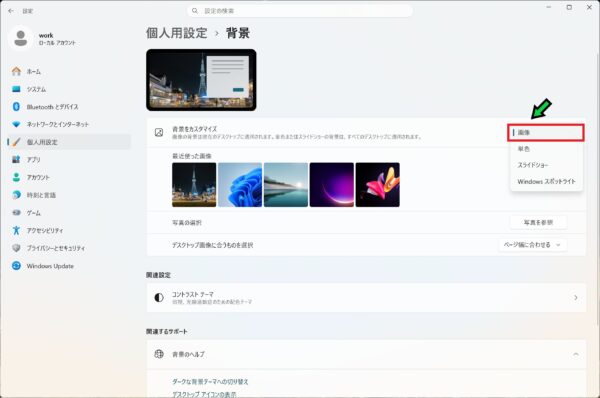Screen dimensions: 600x398
Task: Click the 関連設定 heading
Action: 158,275
